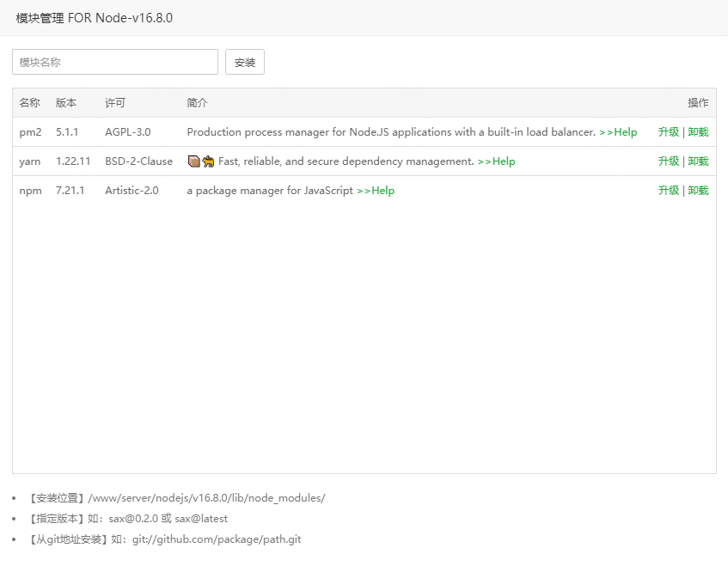This screenshot has width=728, height=566.
Task: Click the cat emoji icon in yarn row
Action: 209,161
